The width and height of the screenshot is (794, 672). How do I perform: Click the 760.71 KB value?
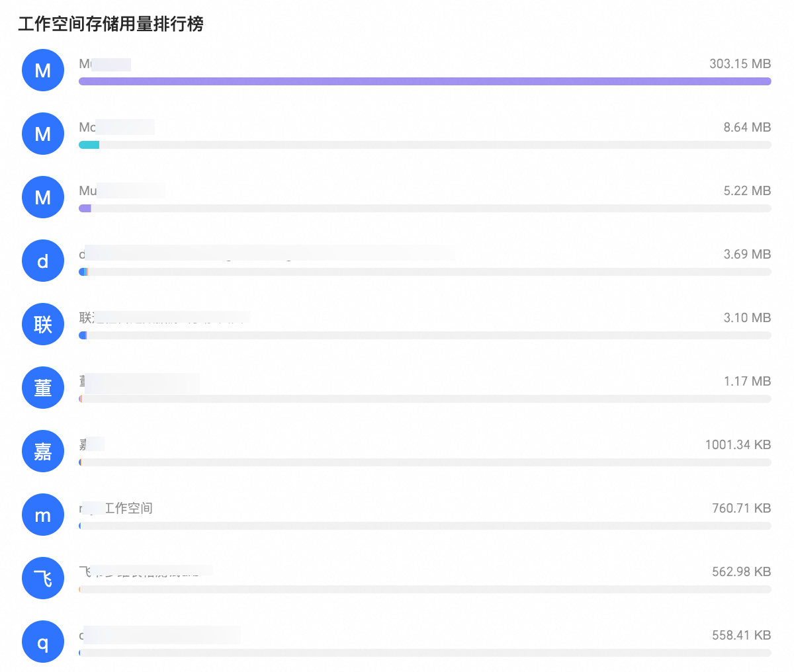(x=742, y=509)
